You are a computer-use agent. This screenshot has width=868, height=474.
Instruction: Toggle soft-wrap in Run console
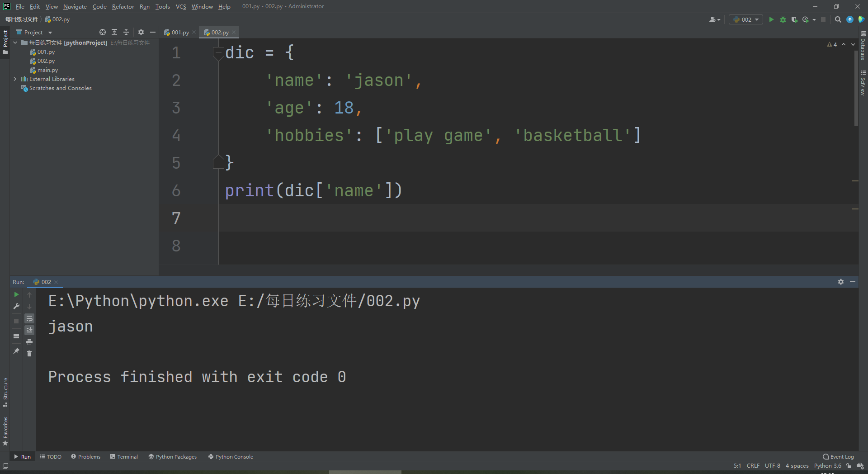click(x=29, y=318)
